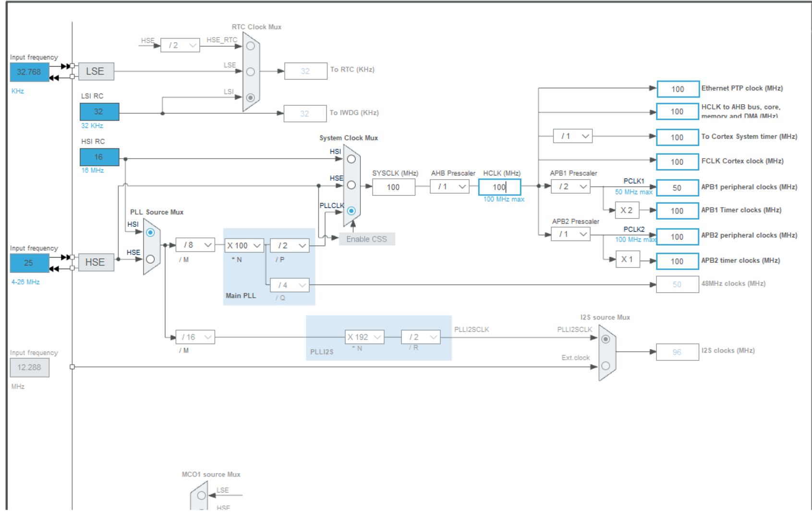
Task: Click the 12.288 MHz input frequency field
Action: coord(29,367)
